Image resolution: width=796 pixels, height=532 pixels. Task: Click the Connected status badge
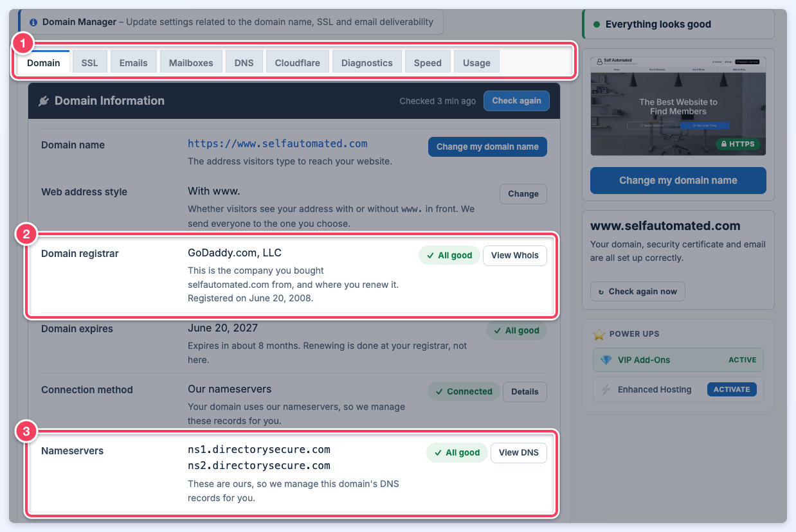pos(464,391)
